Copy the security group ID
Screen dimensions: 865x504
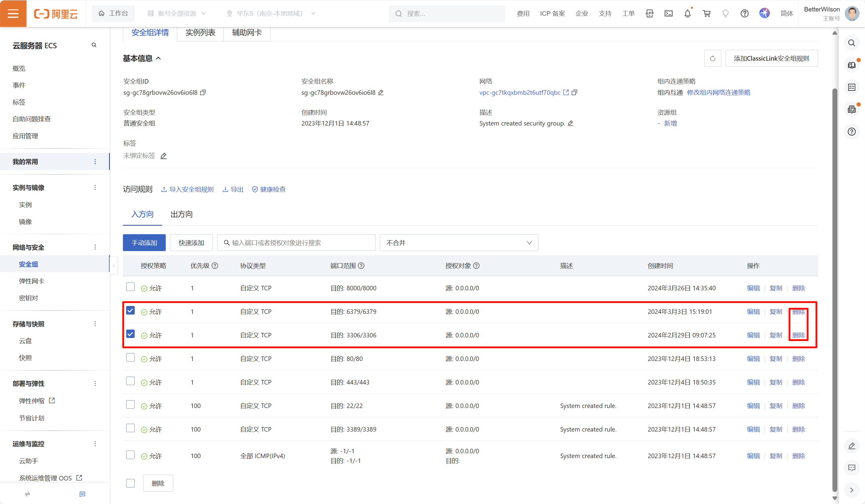pos(203,92)
